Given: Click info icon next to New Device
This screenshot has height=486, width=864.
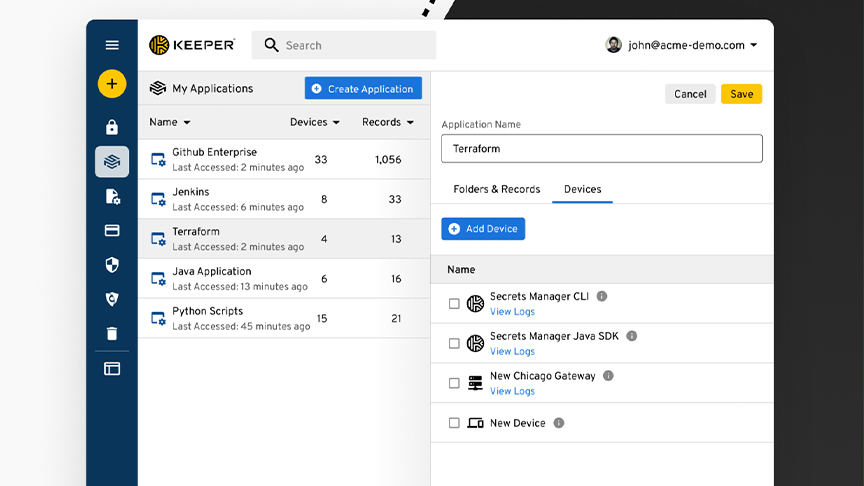Looking at the screenshot, I should click(559, 423).
